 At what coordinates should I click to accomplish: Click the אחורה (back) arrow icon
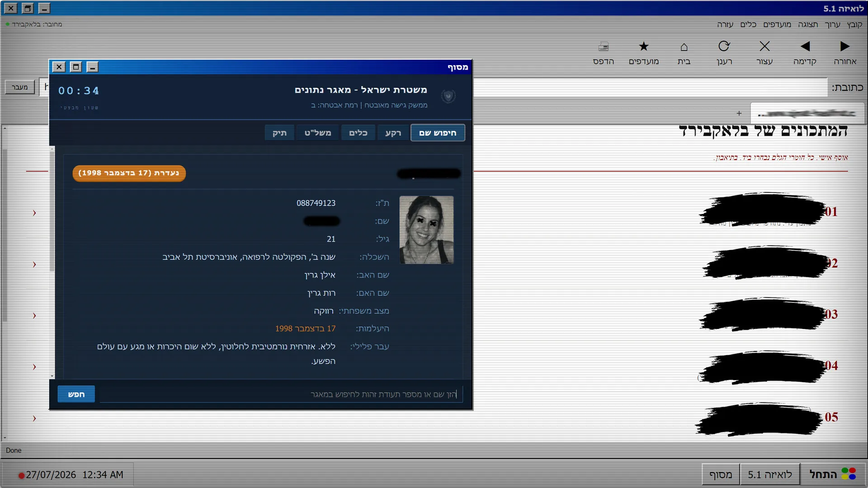(845, 46)
